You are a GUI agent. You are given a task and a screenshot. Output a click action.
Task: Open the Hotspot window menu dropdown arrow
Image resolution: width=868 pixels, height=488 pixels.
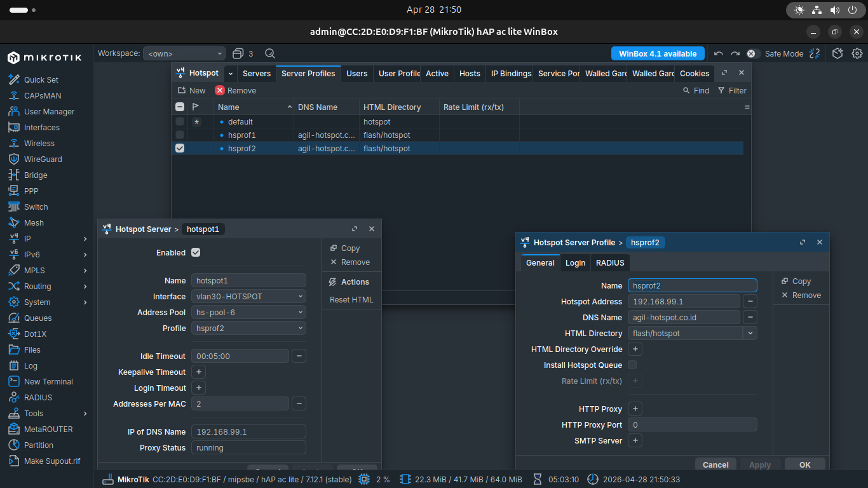click(231, 73)
